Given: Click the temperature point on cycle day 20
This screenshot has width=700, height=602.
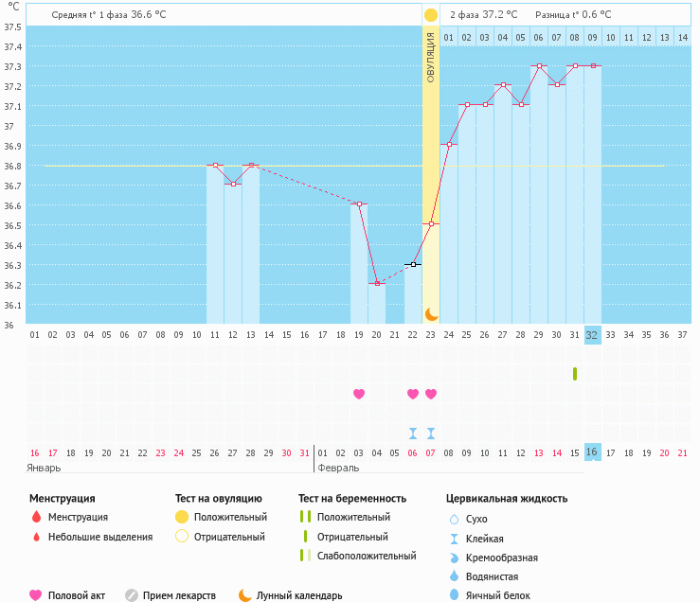Looking at the screenshot, I should point(377,283).
